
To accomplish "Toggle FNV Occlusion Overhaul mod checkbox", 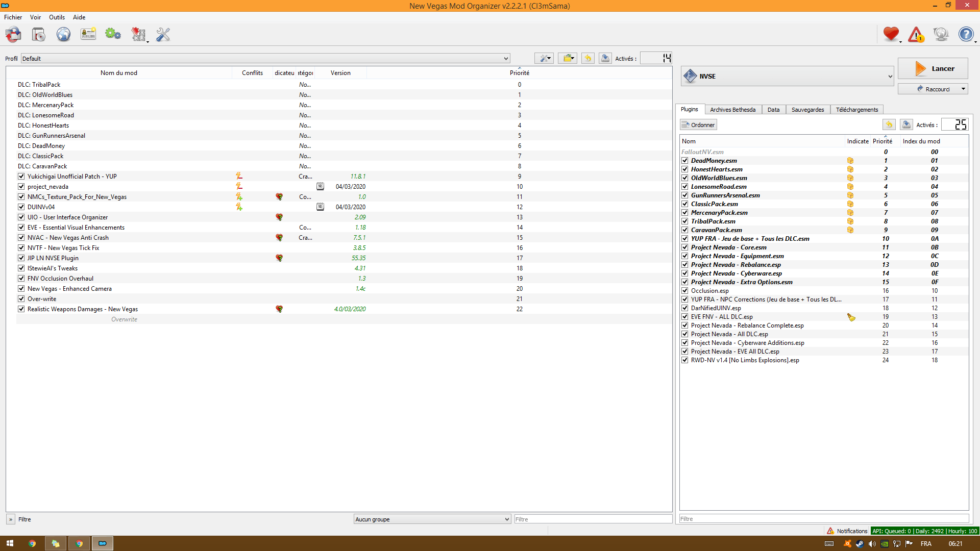I will pyautogui.click(x=21, y=278).
